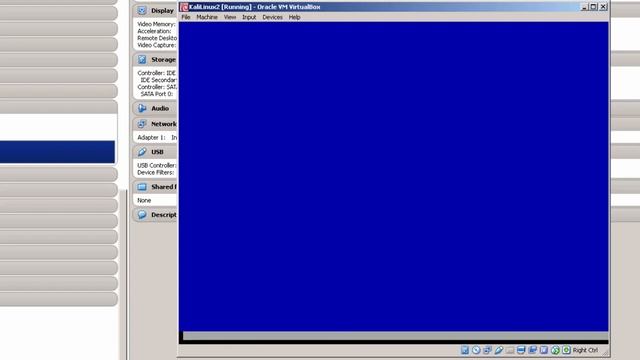Click the hard disk activity status icon
The height and width of the screenshot is (360, 640).
[465, 350]
